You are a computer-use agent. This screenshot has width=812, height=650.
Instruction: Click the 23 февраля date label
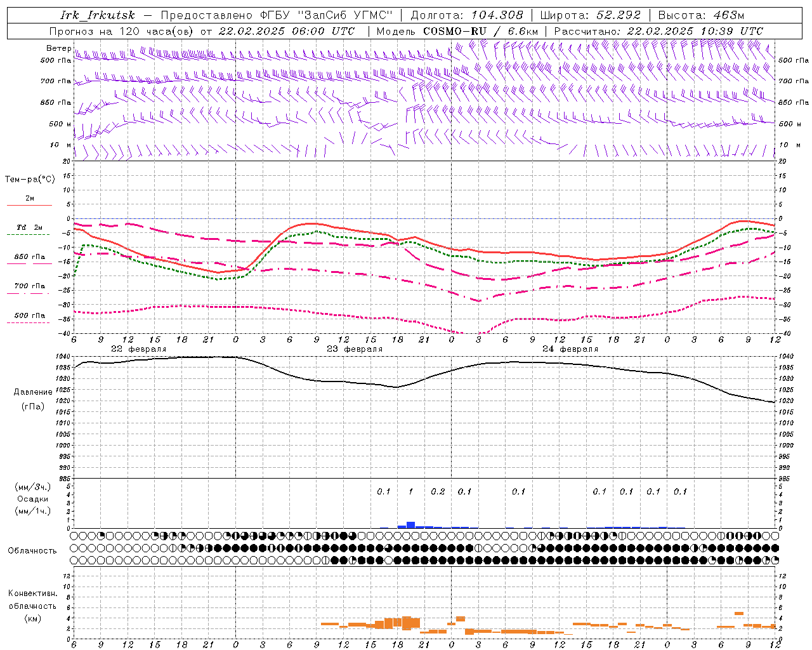coord(355,349)
